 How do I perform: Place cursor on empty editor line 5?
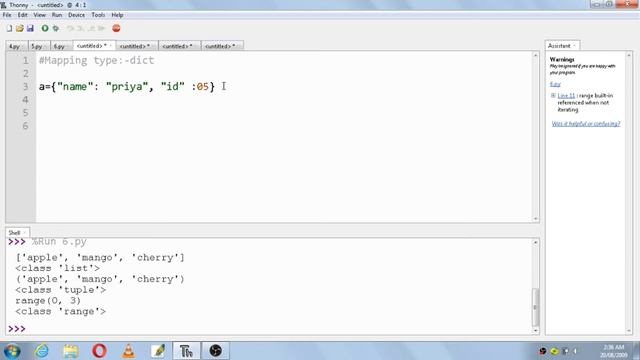click(x=284, y=113)
